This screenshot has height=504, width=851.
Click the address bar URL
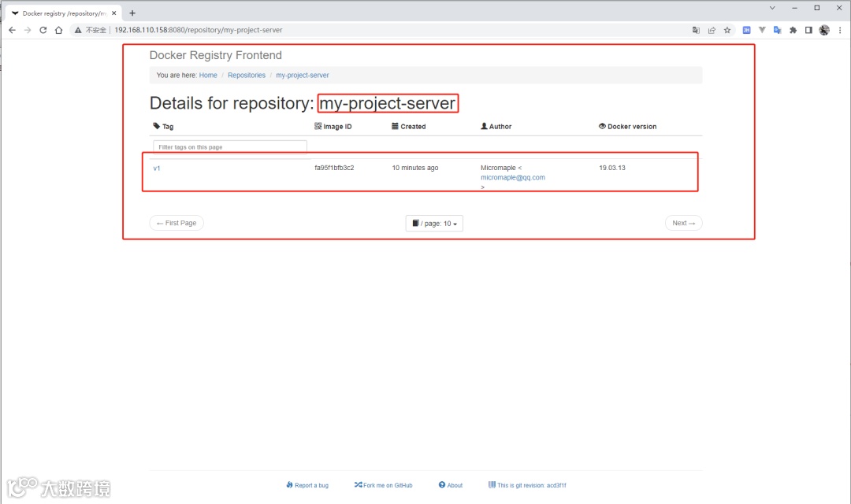(x=198, y=30)
